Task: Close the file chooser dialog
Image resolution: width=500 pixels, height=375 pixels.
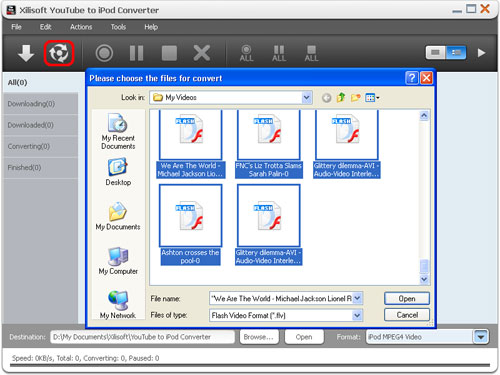Action: tap(426, 78)
